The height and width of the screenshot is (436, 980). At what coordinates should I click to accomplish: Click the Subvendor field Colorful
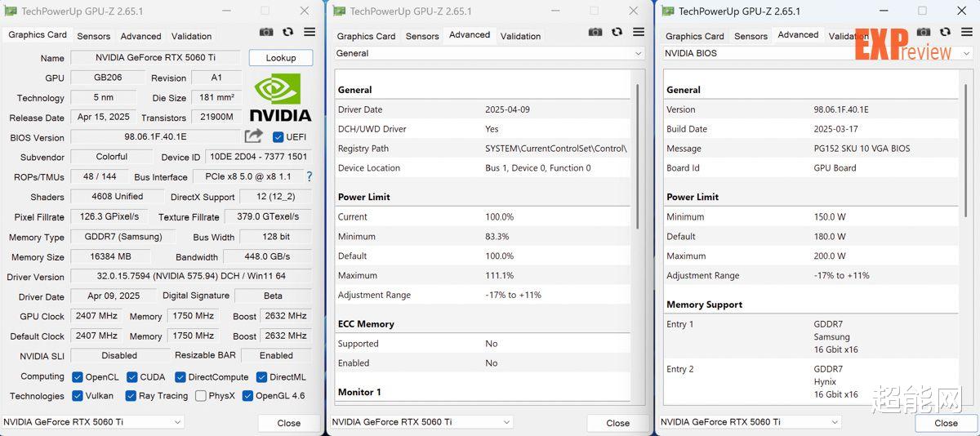[x=112, y=157]
